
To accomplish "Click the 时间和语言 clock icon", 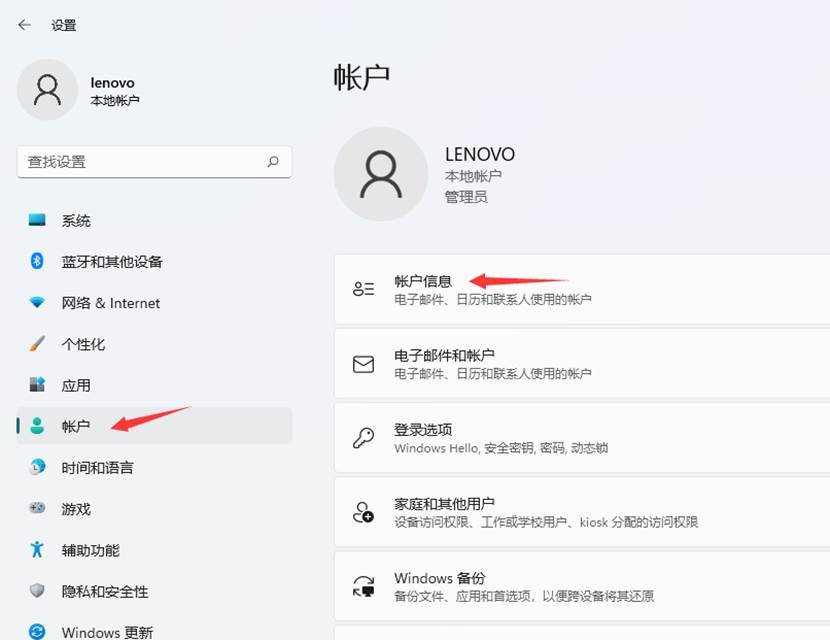I will [x=36, y=467].
